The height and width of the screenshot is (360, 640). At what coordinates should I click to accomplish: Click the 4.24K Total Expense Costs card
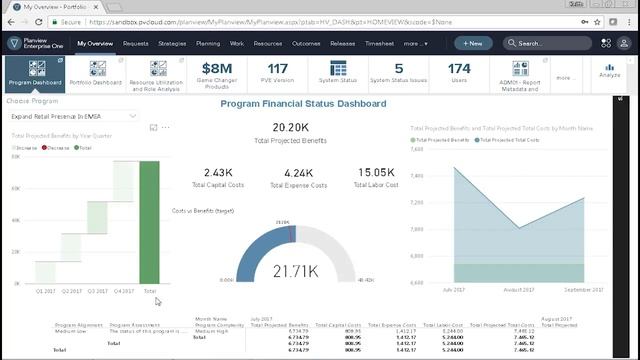click(x=299, y=178)
